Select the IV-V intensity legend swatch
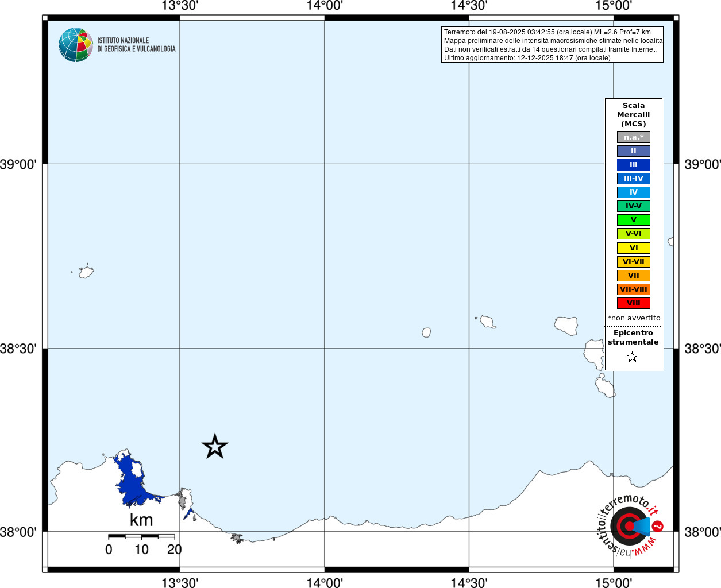 coord(634,206)
